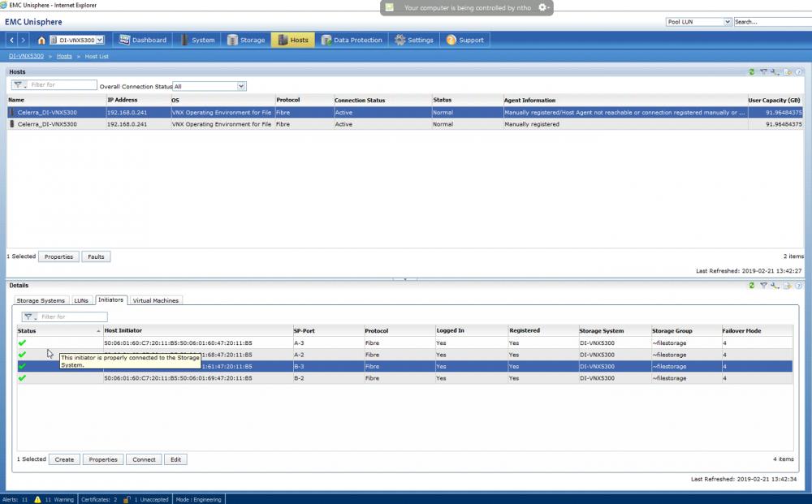
Task: Click the export icon in Hosts panel header
Action: (787, 72)
